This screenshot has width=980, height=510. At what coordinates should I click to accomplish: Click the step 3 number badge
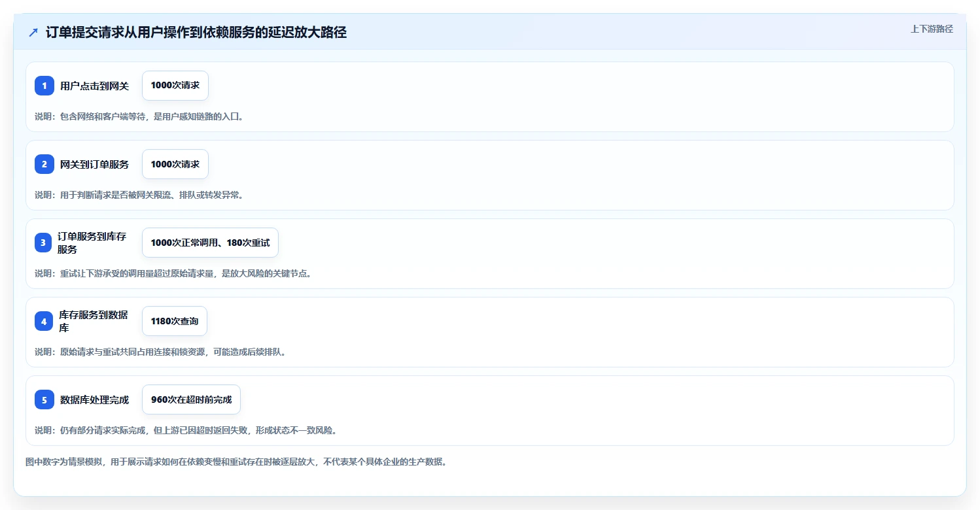click(43, 243)
